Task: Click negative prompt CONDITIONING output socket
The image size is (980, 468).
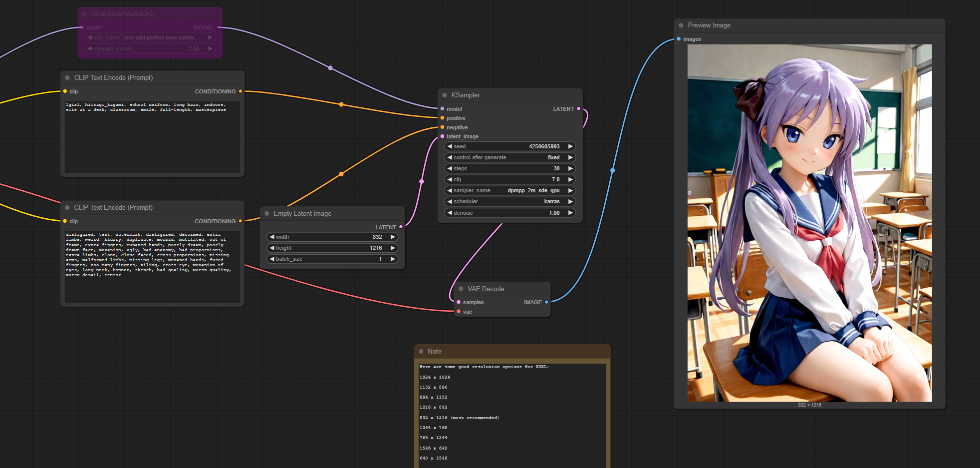Action: pyautogui.click(x=241, y=221)
